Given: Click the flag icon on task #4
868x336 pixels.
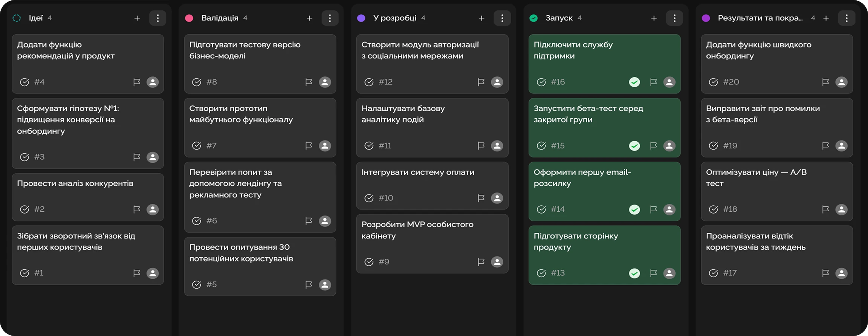Looking at the screenshot, I should point(136,82).
